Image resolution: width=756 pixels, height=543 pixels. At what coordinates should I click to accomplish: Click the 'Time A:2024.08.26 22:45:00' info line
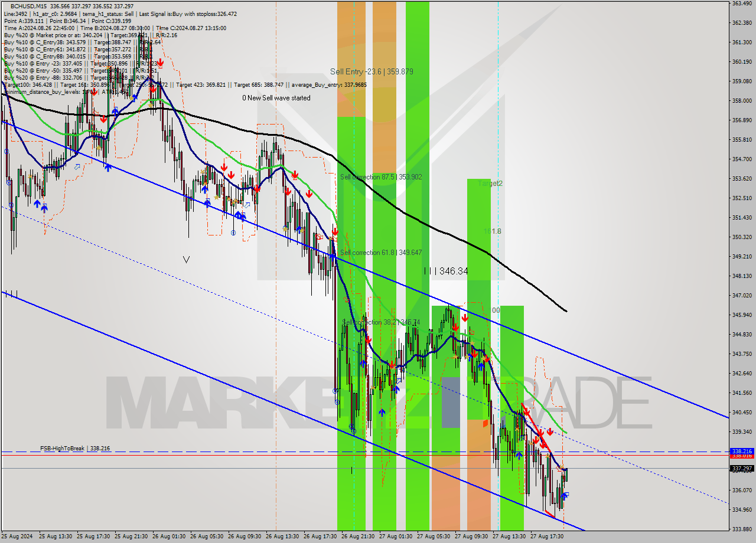point(39,28)
